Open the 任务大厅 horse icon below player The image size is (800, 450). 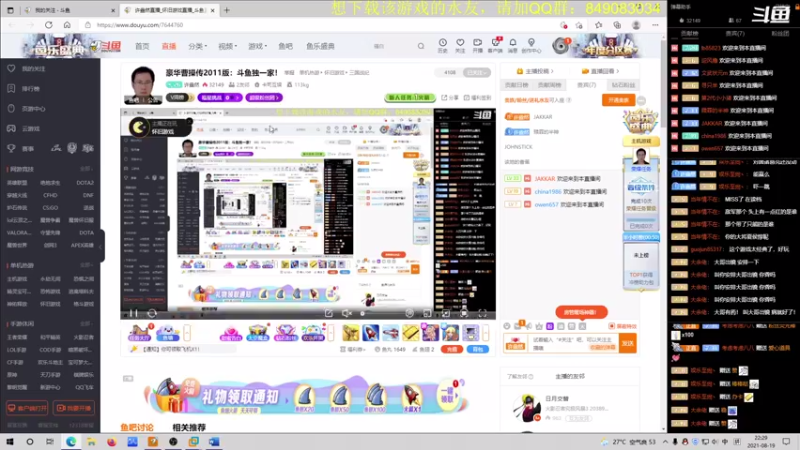139,333
